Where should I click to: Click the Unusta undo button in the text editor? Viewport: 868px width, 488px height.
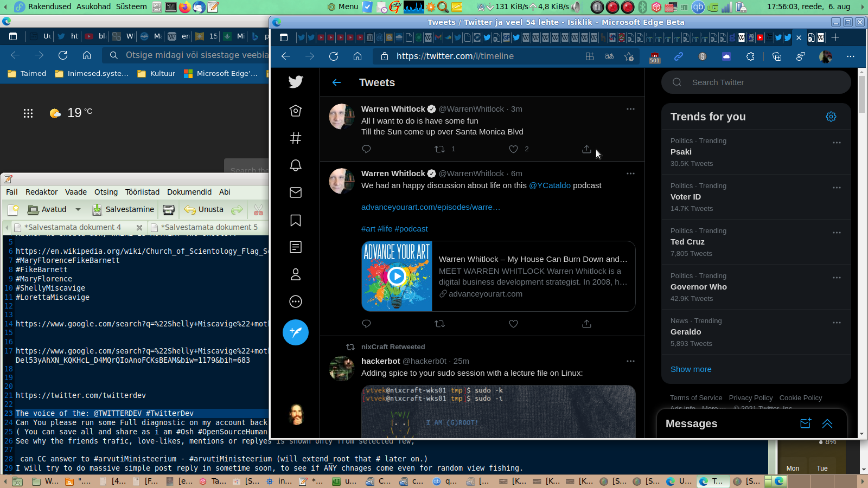[x=204, y=210]
